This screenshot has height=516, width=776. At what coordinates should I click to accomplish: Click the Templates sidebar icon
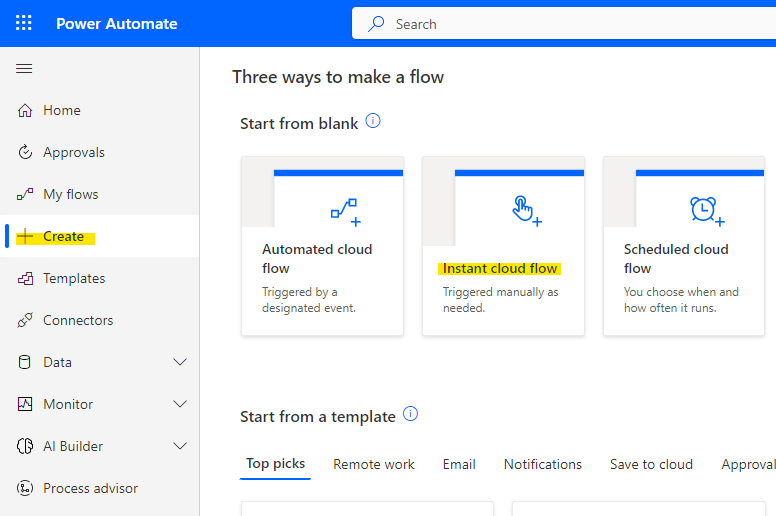[x=25, y=279]
